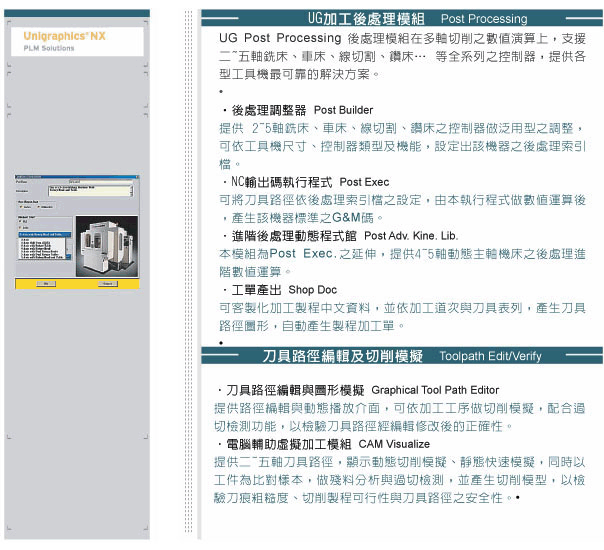Click the paragraph starting '提供二~五軸刀具路徑'
The width and height of the screenshot is (604, 550).
tap(399, 480)
